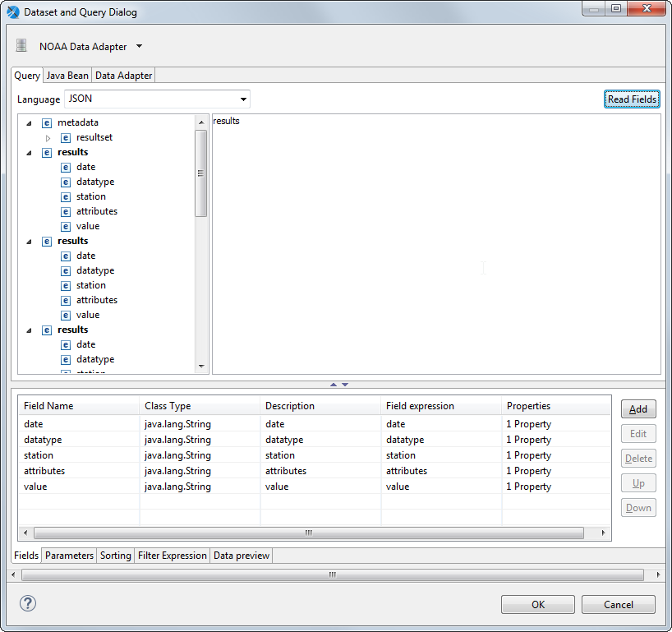The image size is (672, 632).
Task: Select attributes under first results node
Action: point(97,211)
